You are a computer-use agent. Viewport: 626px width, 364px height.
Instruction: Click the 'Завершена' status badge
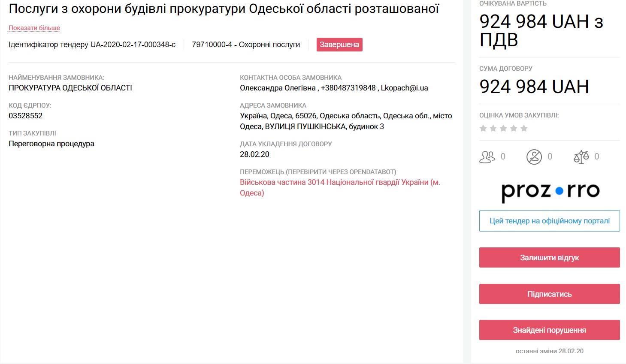339,45
